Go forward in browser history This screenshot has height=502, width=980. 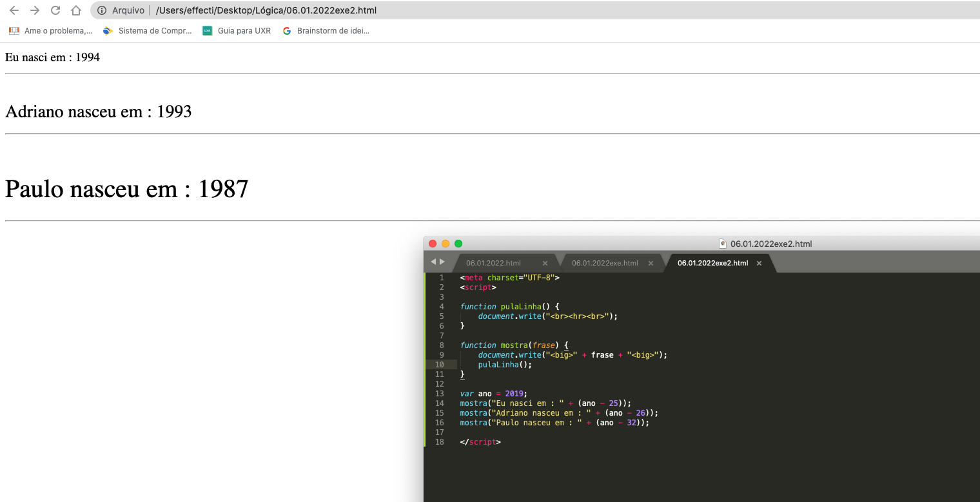tap(35, 10)
